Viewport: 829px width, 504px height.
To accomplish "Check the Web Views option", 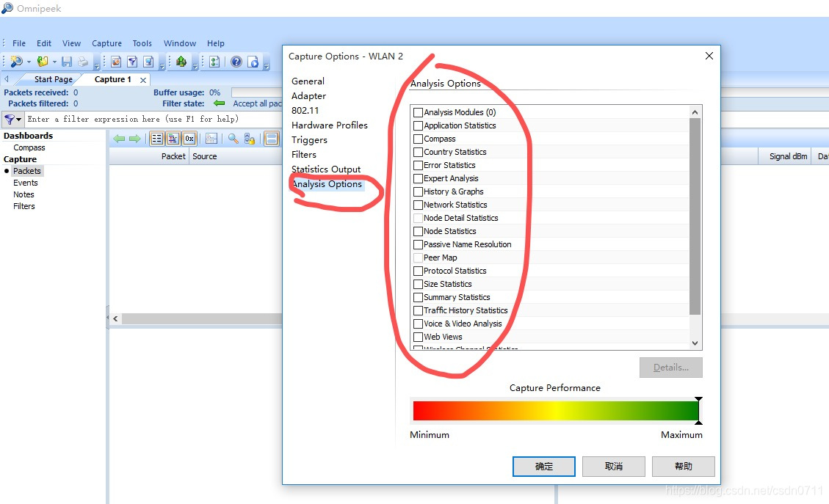I will [418, 337].
